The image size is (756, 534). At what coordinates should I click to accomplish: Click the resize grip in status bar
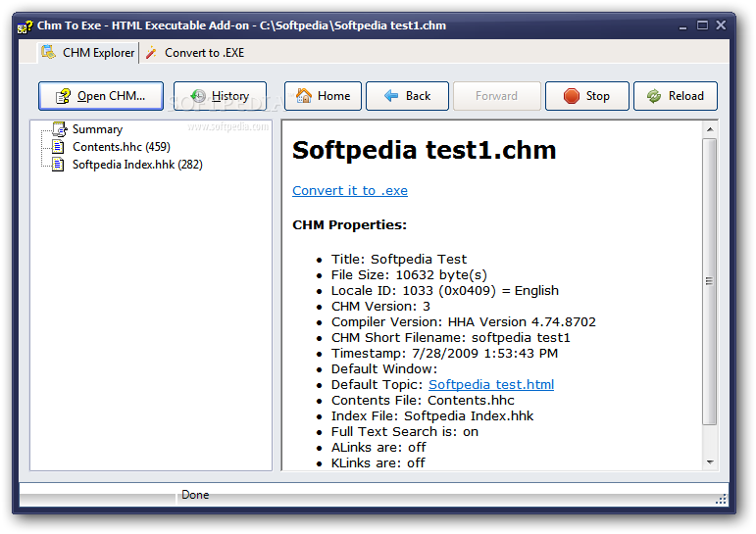point(721,500)
